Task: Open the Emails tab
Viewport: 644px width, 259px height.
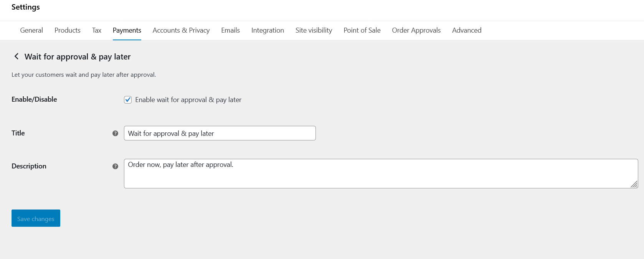Action: [230, 30]
